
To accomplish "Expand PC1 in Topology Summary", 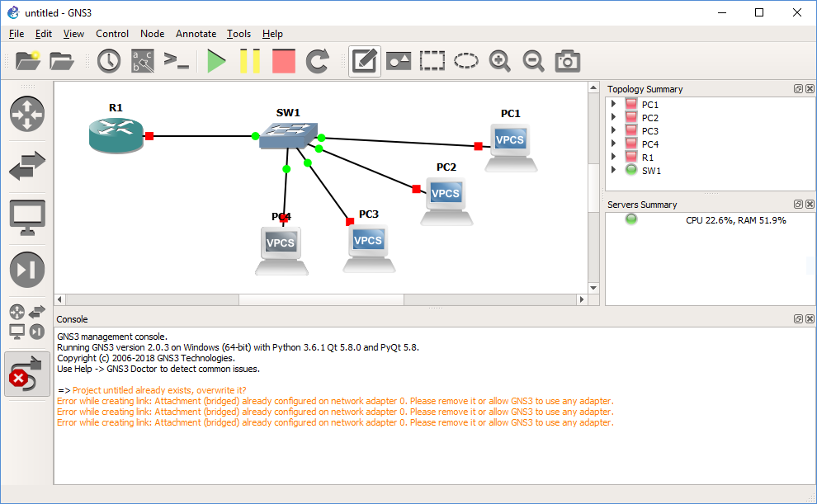I will coord(614,104).
